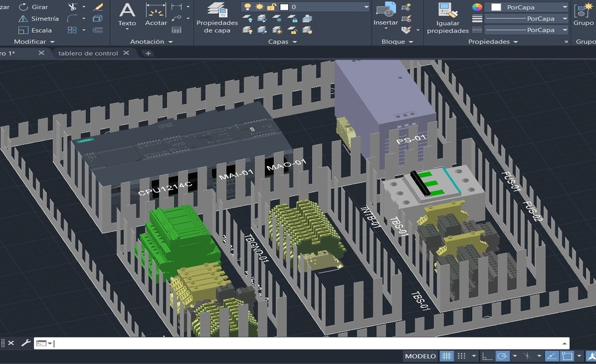This screenshot has width=596, height=364.
Task: Open the PorCapa color dropdown
Action: point(528,7)
